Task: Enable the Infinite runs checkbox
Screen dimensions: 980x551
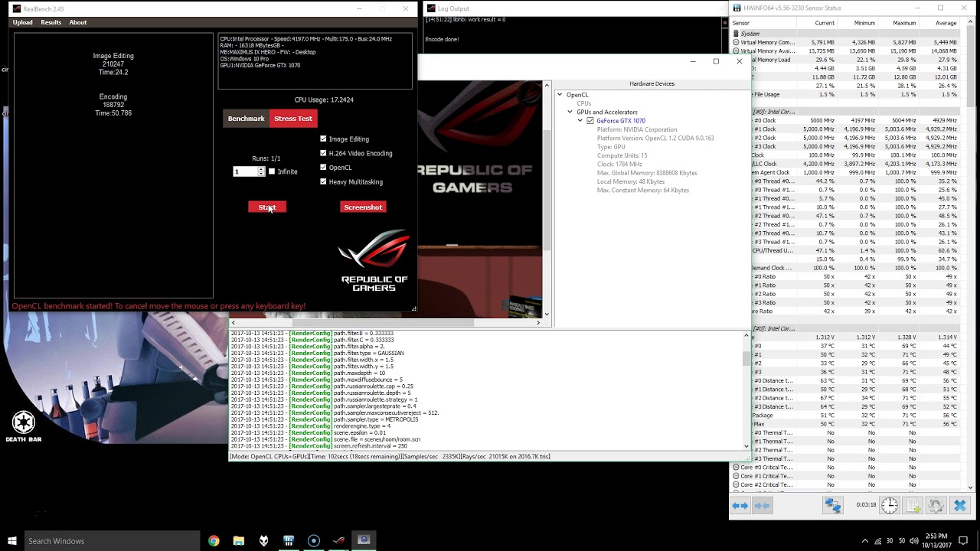Action: 272,171
